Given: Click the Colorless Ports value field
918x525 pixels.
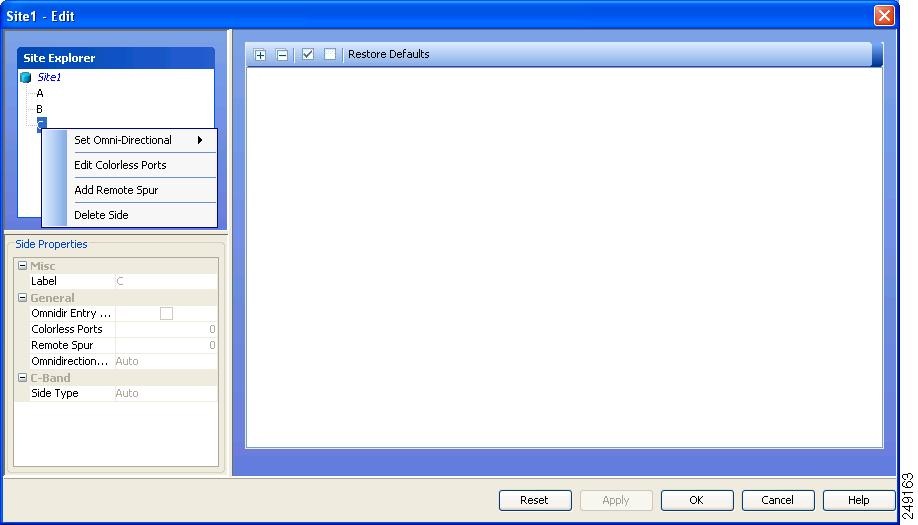Looking at the screenshot, I should [166, 330].
